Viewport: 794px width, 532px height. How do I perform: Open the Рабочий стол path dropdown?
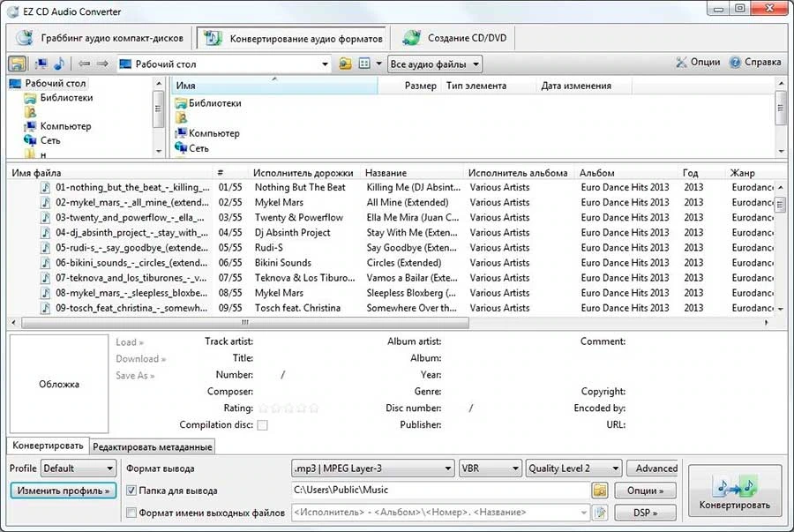[x=325, y=64]
